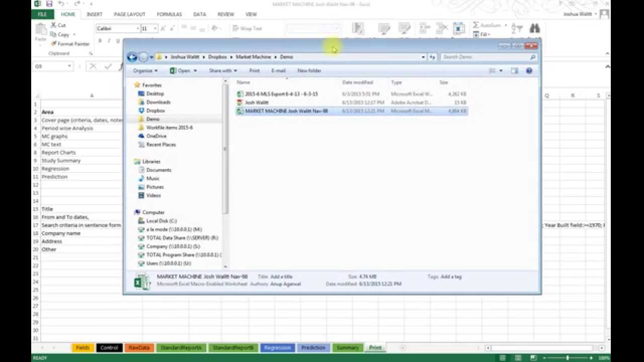Image resolution: width=644 pixels, height=362 pixels.
Task: Decrease font size with the small A icon
Action: tap(172, 29)
